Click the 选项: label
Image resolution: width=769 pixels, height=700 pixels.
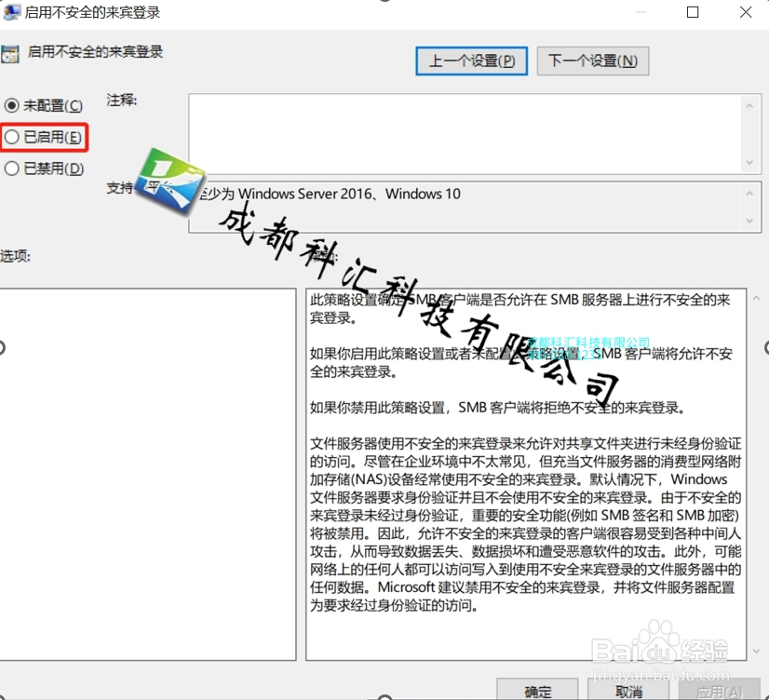click(x=15, y=255)
